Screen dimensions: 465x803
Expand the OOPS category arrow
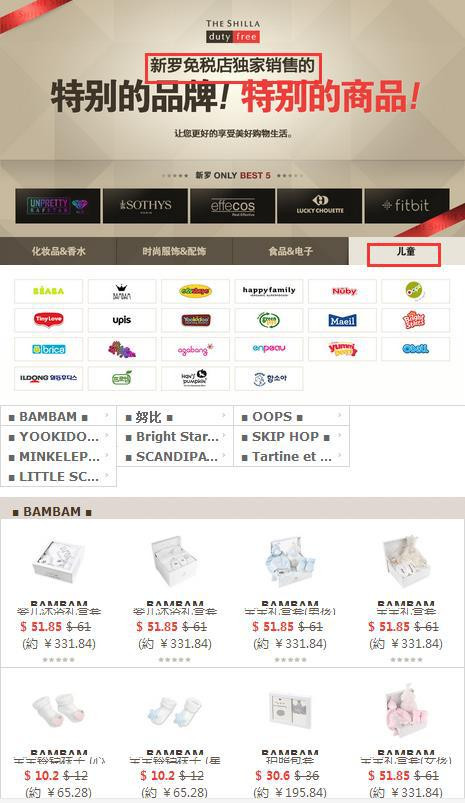click(x=340, y=416)
